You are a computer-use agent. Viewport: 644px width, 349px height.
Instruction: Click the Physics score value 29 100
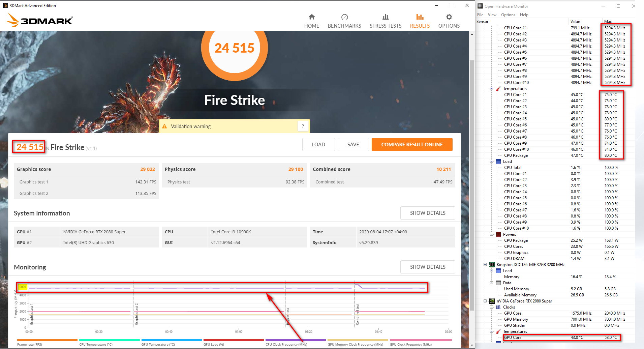tap(296, 169)
